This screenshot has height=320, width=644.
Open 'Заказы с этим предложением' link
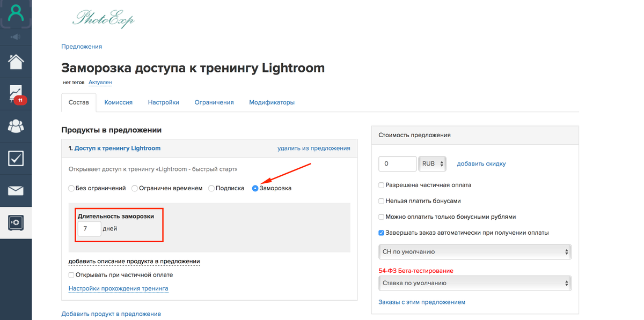(x=422, y=302)
